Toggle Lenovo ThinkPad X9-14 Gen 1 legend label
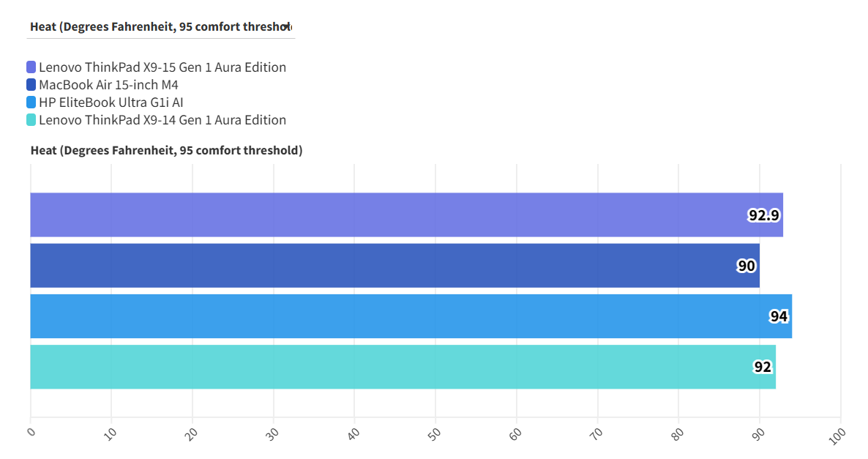Screen dimensions: 868x459 pos(162,120)
